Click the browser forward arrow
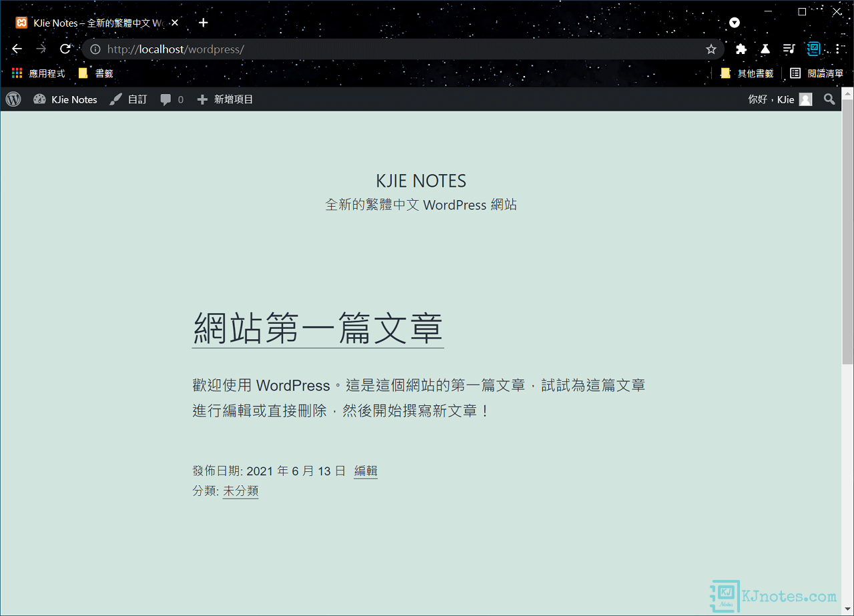This screenshot has width=854, height=616. coord(41,49)
